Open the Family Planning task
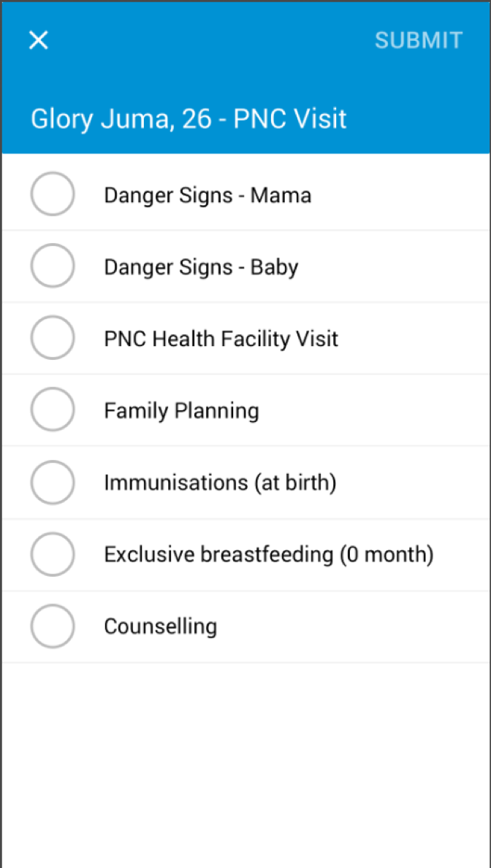Screen dimensions: 491x868 coord(182,409)
